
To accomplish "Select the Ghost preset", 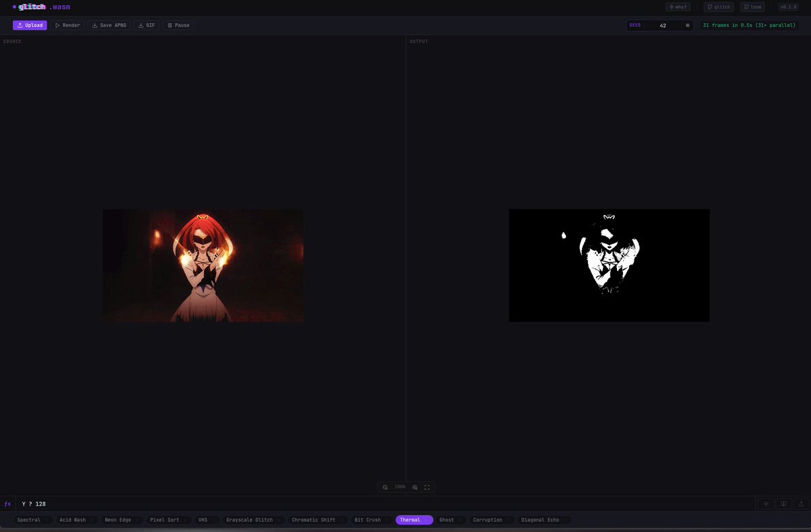I will 451,520.
